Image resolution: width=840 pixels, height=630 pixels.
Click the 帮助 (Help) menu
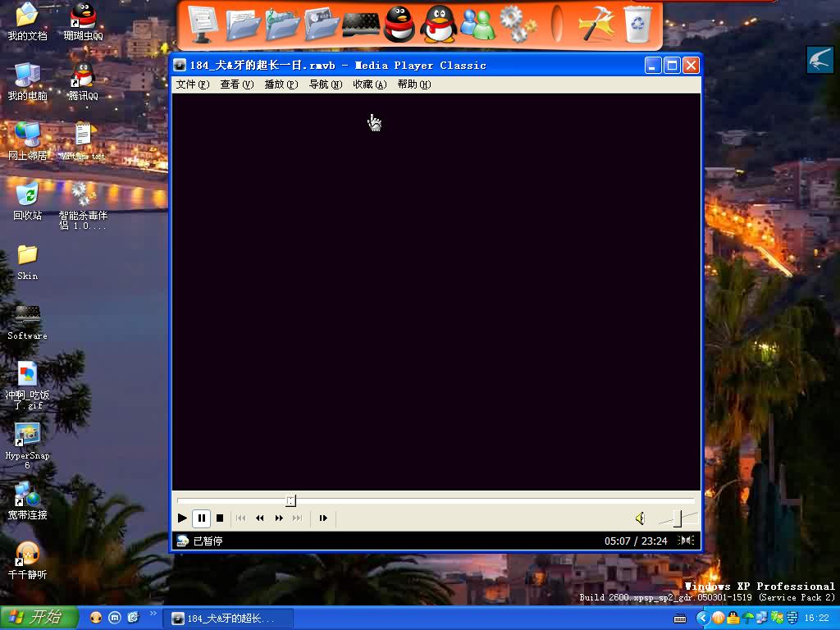413,84
